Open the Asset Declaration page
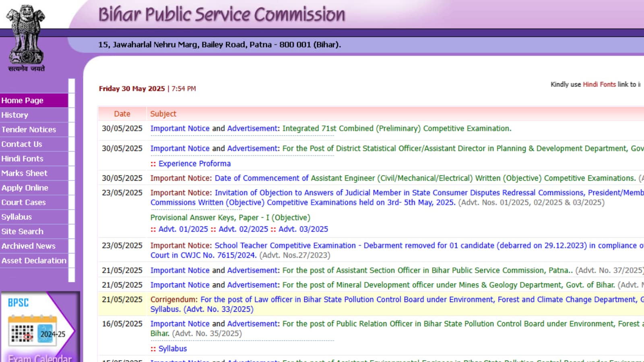This screenshot has width=644, height=362. 34,260
